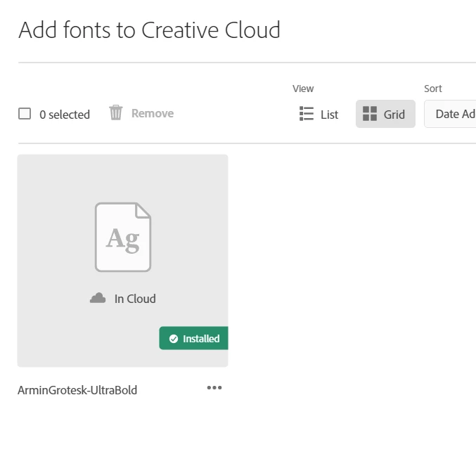Click the green Installed badge
This screenshot has width=476, height=466.
click(x=193, y=338)
